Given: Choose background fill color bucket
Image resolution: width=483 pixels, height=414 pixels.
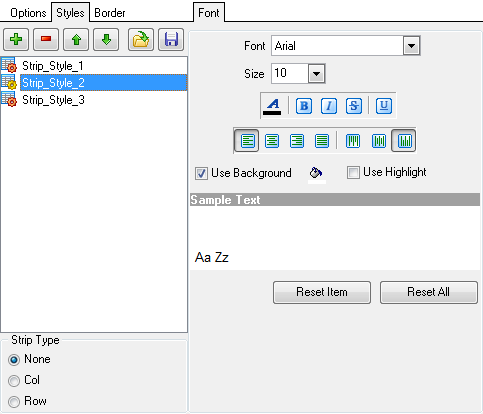Looking at the screenshot, I should tap(316, 174).
